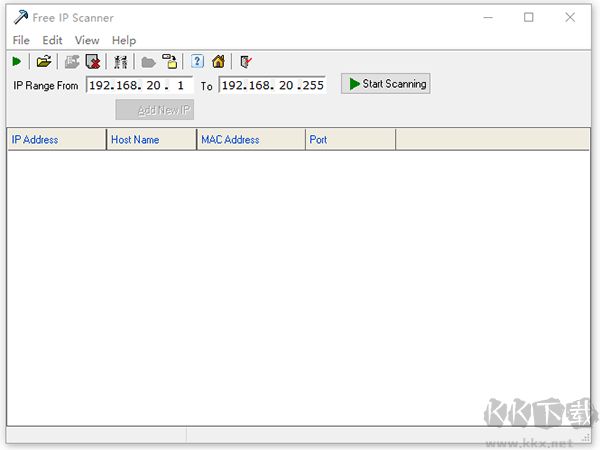The image size is (600, 450).
Task: Minimize the Free IP Scanner window
Action: point(488,18)
